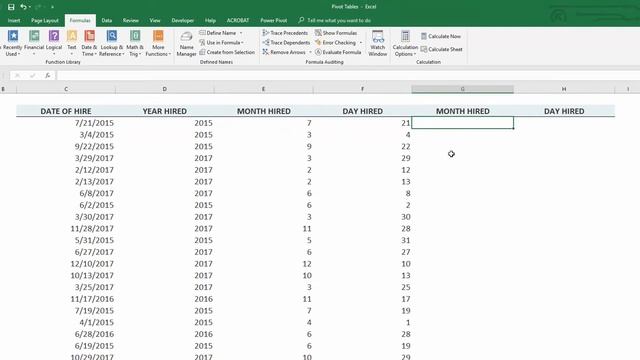The width and height of the screenshot is (640, 360).
Task: Open the Page Layout tab
Action: click(x=45, y=20)
